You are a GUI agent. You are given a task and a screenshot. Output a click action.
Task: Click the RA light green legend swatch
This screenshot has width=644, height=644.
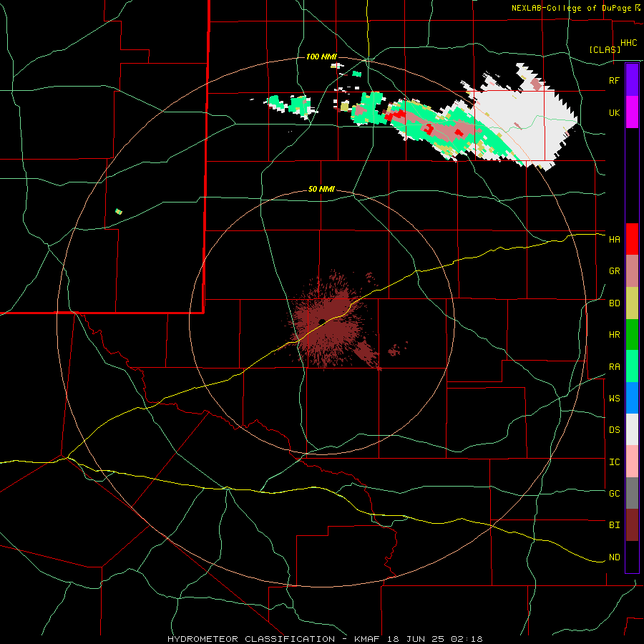click(632, 366)
